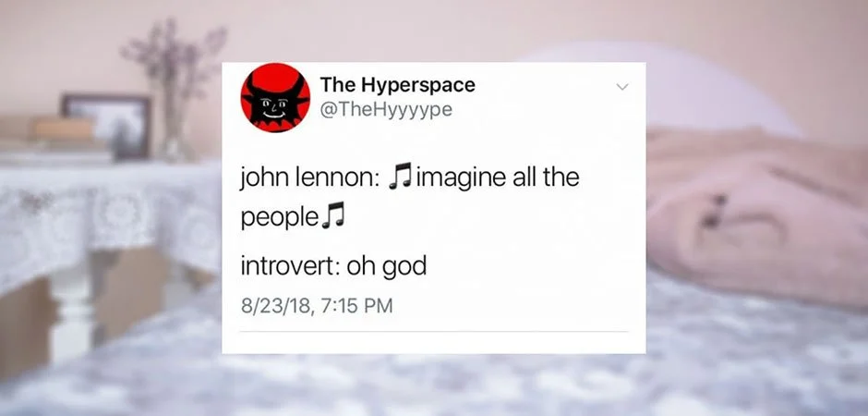
Task: Click the word introvert
Action: (290, 266)
